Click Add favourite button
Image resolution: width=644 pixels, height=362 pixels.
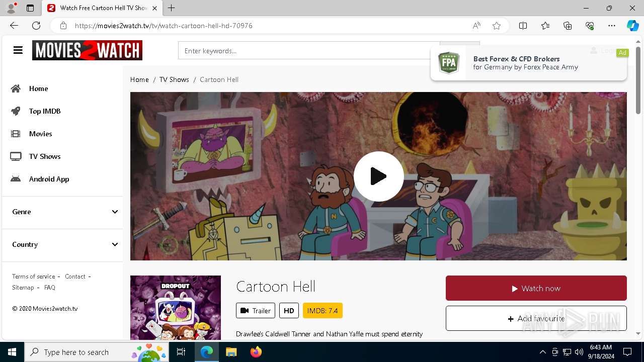(x=536, y=318)
